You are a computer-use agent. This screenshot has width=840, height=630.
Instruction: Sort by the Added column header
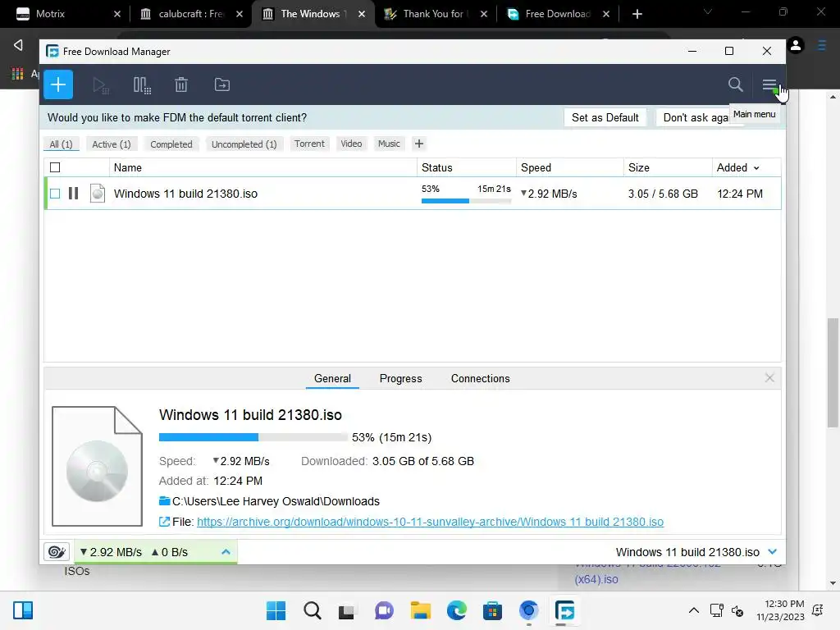point(738,167)
